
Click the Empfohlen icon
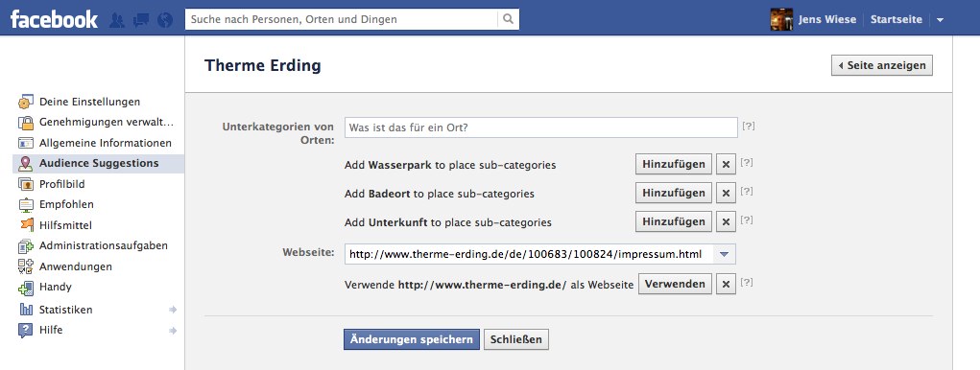pos(26,205)
